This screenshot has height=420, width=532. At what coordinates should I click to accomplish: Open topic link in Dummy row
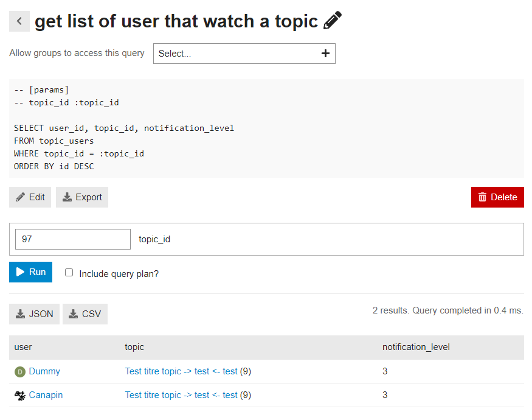click(181, 371)
